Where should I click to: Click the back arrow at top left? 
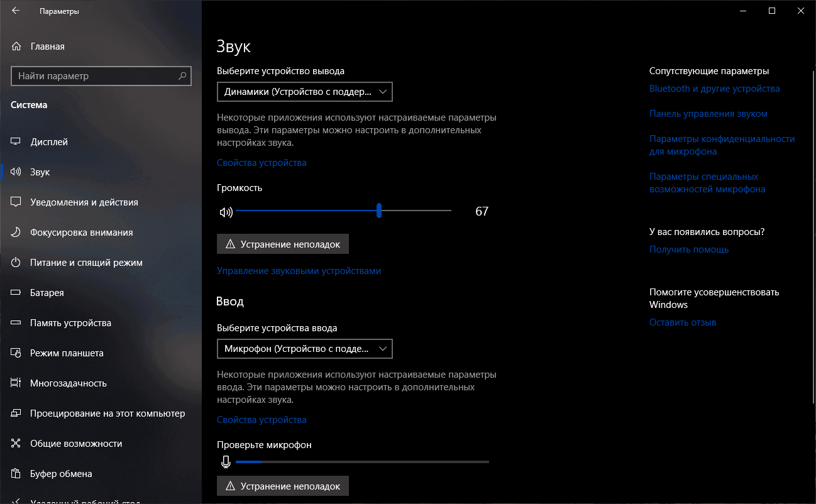(x=15, y=10)
